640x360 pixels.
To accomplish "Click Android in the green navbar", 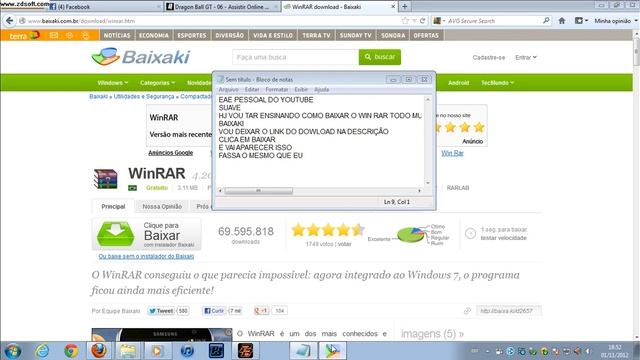I will click(x=458, y=83).
